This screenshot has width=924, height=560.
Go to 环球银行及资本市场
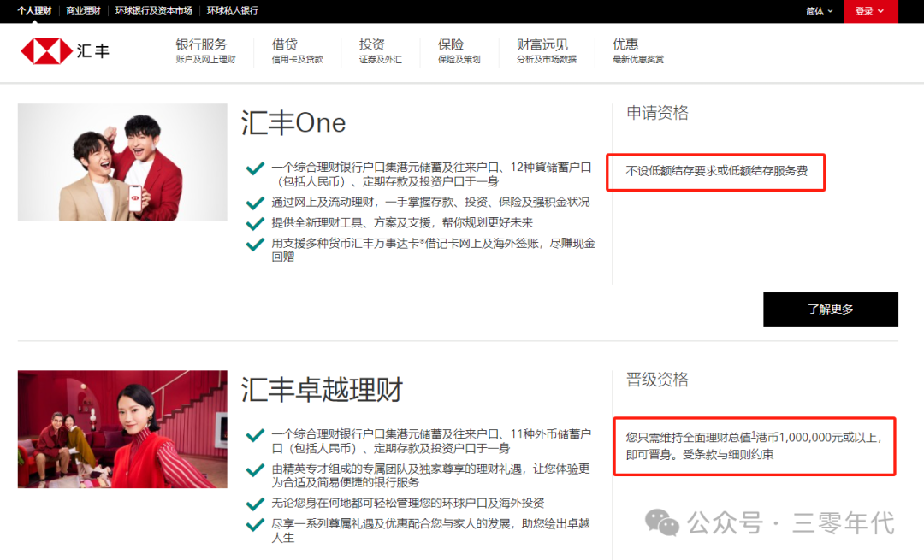[153, 10]
